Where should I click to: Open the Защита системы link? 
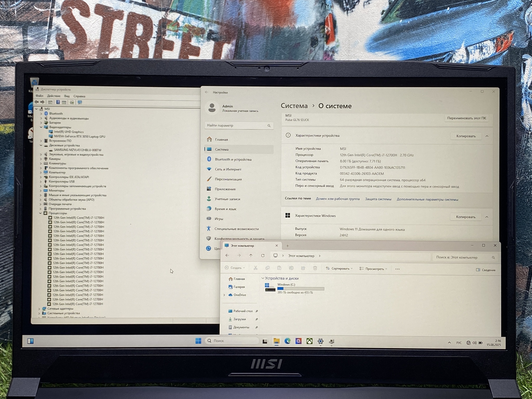(378, 199)
